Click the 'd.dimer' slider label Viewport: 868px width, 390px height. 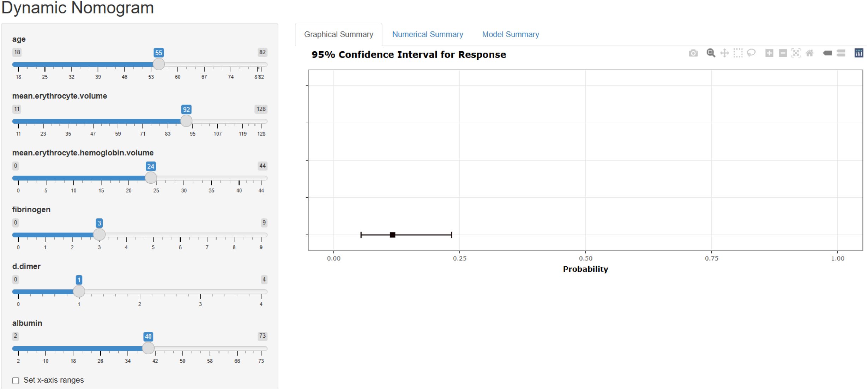click(26, 266)
